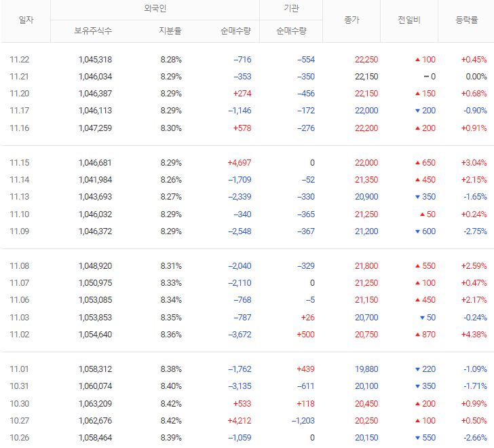This screenshot has height=448, width=494.
Task: Click foreign net volume +578
Action: (x=242, y=128)
